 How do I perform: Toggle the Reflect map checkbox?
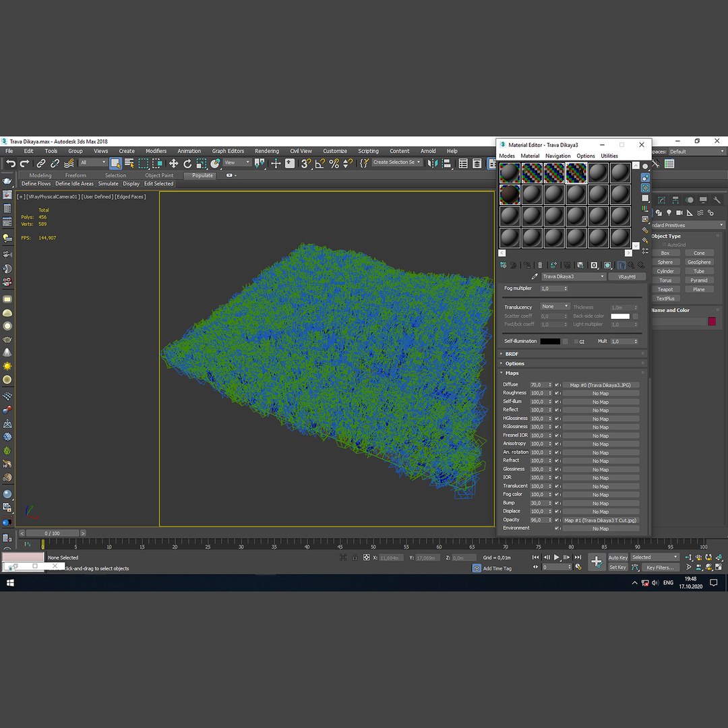click(x=557, y=410)
